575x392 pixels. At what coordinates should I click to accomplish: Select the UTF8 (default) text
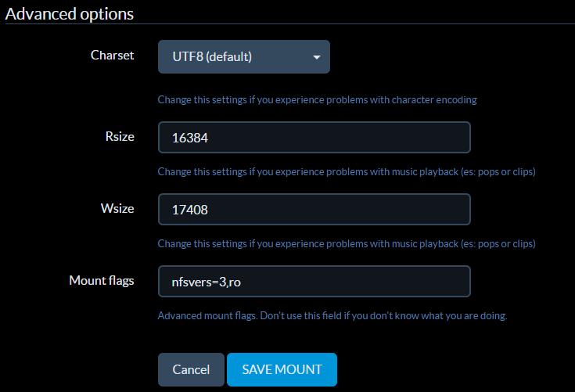(x=211, y=57)
